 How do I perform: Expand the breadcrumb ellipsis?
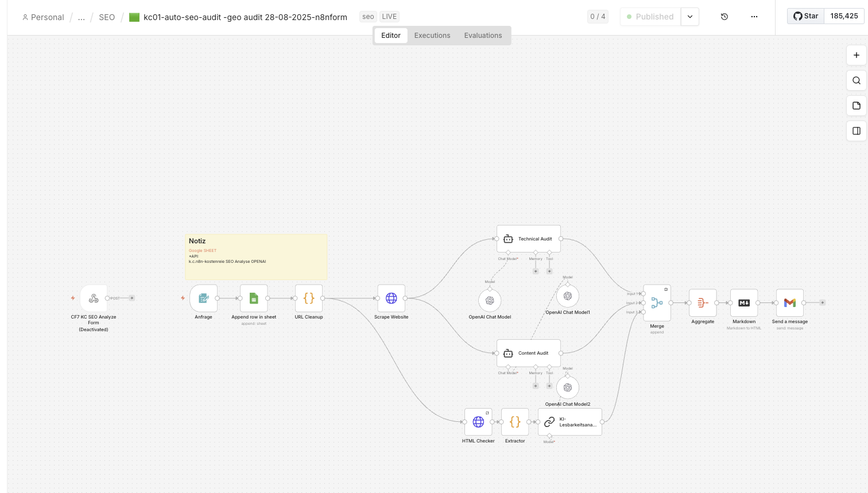pos(82,17)
